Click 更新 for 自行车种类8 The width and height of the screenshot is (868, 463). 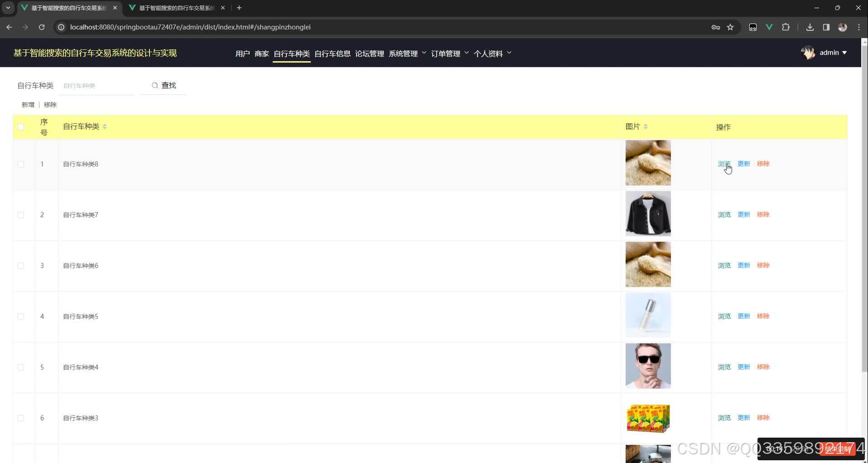tap(744, 164)
